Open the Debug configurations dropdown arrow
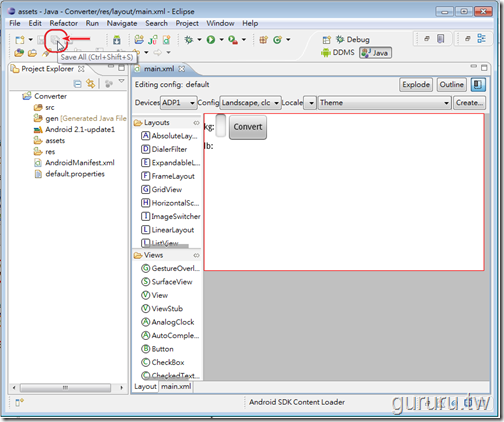The image size is (504, 422). [199, 40]
